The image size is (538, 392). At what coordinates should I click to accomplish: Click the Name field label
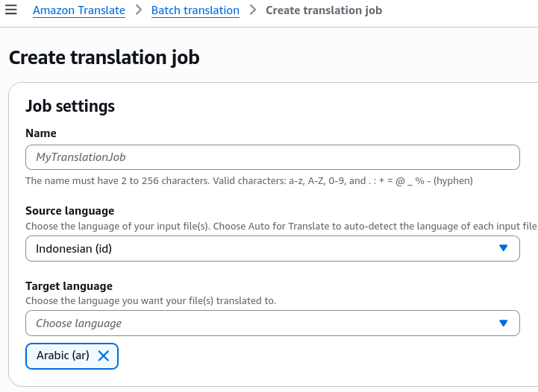tap(41, 133)
